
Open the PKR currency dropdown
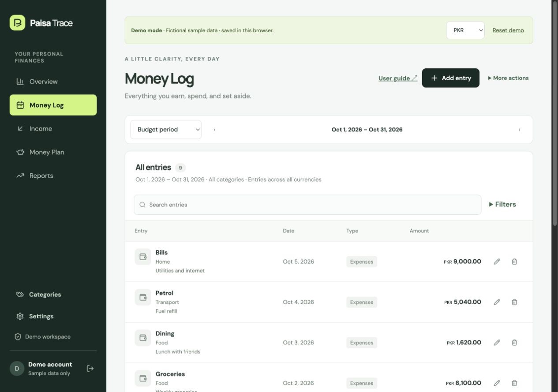465,30
